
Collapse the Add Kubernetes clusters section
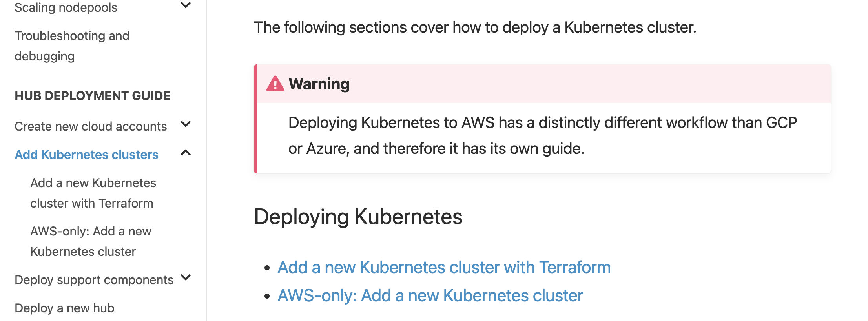[x=186, y=153]
